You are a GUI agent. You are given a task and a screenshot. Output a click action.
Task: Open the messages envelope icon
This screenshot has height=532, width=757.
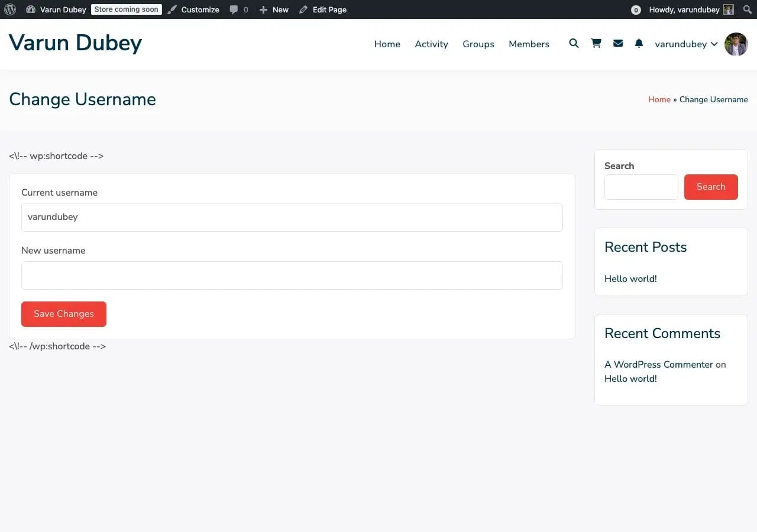(x=618, y=44)
